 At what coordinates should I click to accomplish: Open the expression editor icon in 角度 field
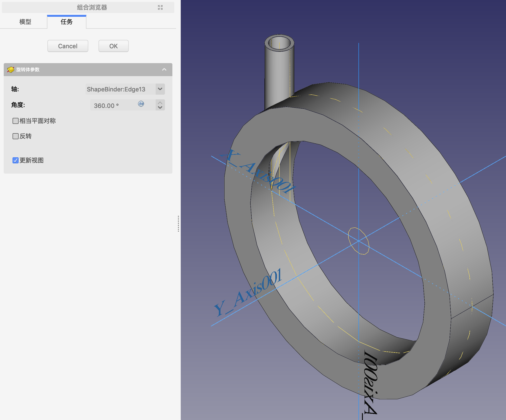141,104
